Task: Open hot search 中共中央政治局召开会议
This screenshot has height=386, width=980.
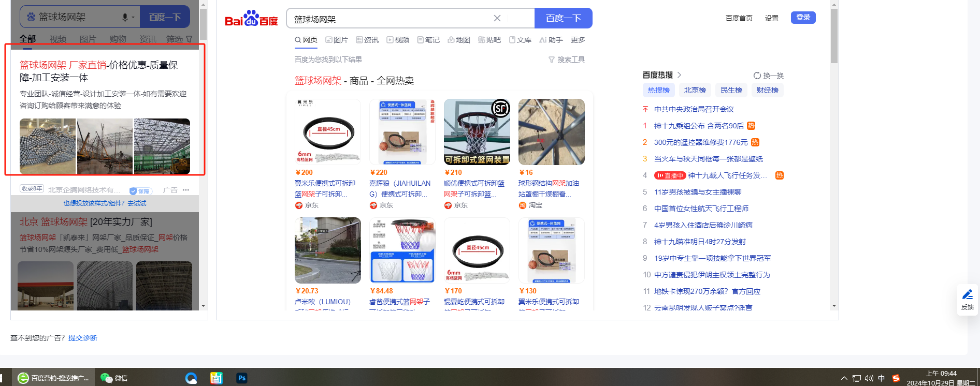Action: [694, 109]
